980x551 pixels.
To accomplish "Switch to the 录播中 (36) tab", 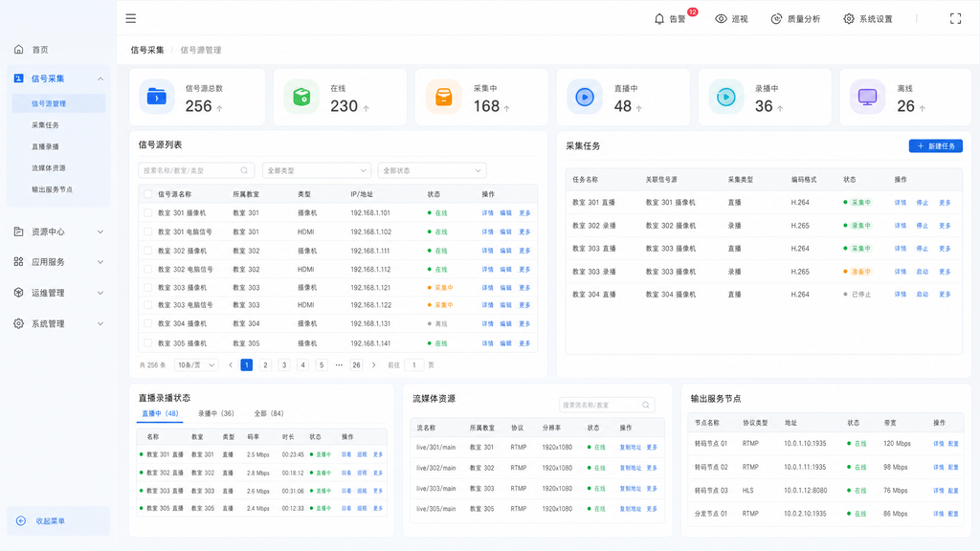I will (x=216, y=413).
